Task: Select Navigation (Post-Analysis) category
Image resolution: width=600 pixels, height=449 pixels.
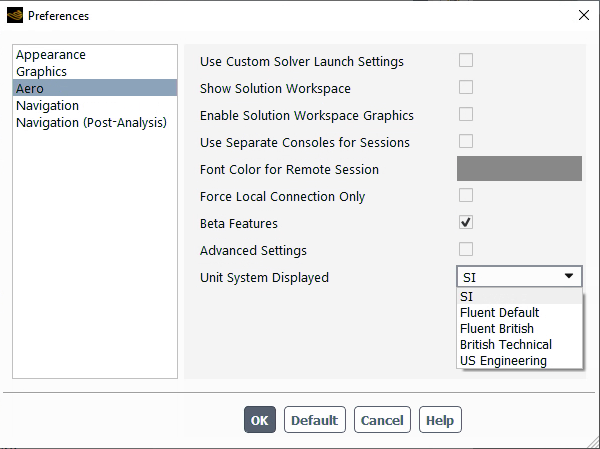Action: point(91,123)
